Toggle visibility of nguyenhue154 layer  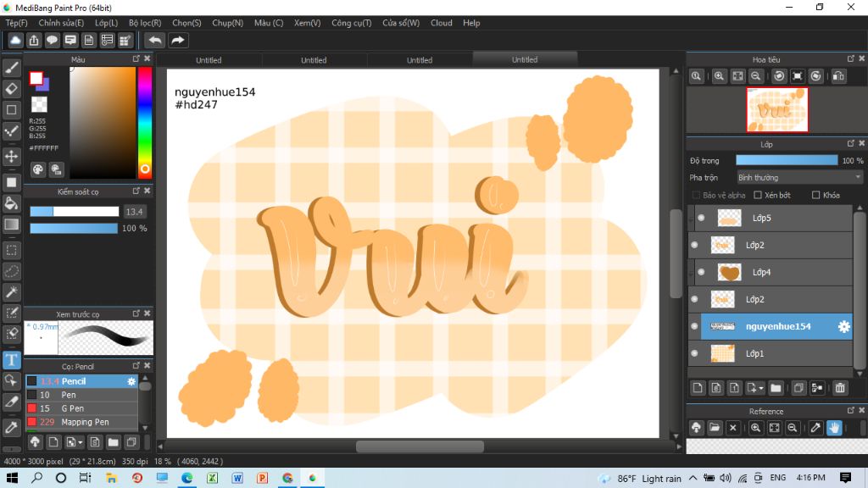(x=695, y=326)
